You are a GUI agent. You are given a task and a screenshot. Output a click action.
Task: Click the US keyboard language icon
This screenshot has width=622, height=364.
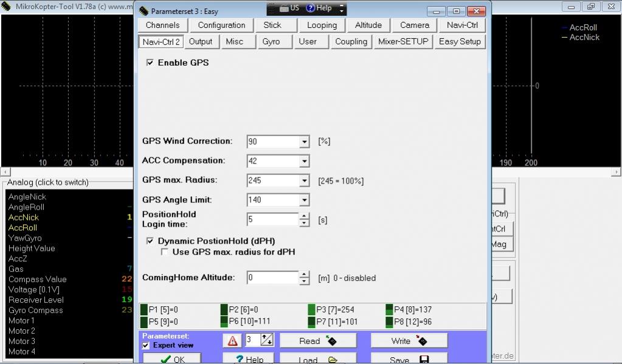289,9
